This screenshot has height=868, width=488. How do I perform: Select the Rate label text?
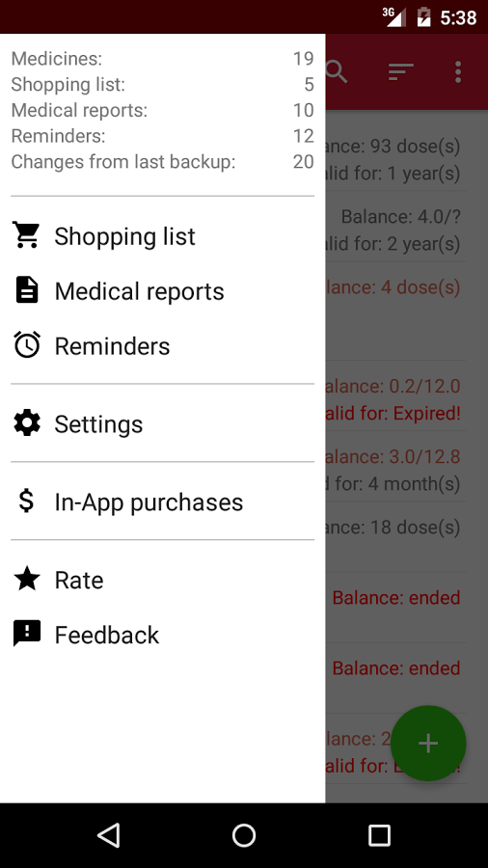(79, 580)
